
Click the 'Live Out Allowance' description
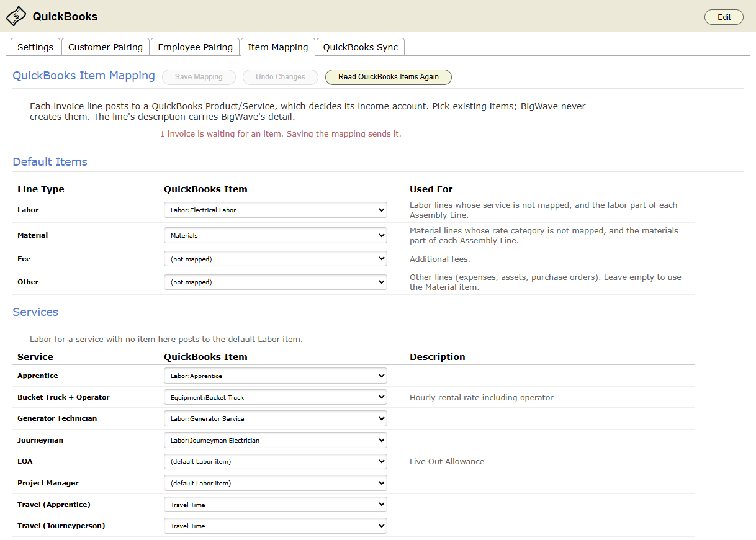coord(447,462)
